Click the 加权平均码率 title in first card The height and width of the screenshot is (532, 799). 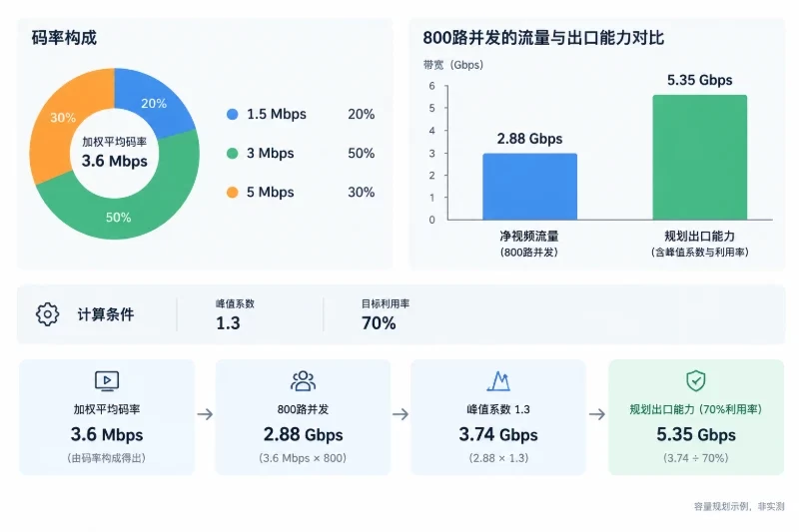pyautogui.click(x=107, y=409)
